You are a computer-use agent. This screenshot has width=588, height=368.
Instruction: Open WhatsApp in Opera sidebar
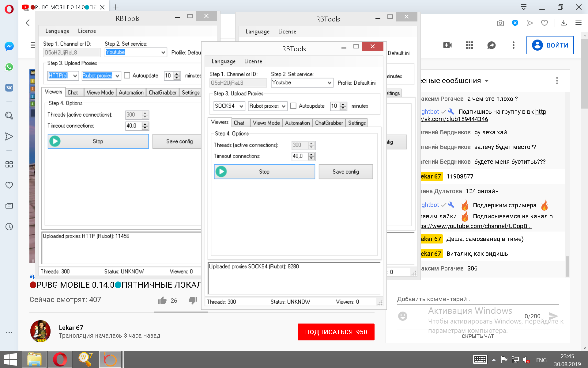click(x=9, y=67)
